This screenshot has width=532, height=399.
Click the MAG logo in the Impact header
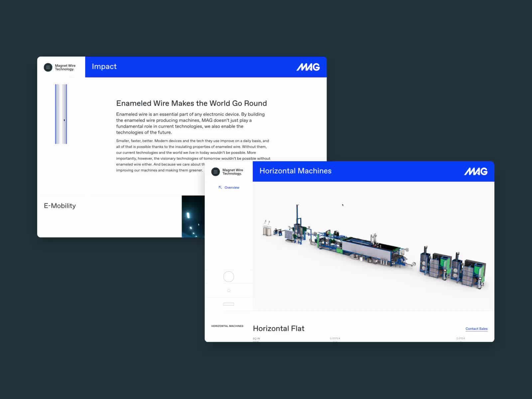click(309, 67)
